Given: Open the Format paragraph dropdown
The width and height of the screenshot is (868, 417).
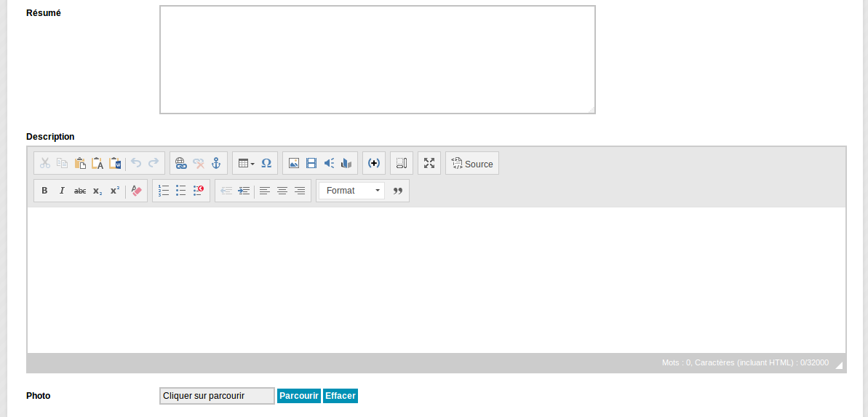Looking at the screenshot, I should pos(352,191).
